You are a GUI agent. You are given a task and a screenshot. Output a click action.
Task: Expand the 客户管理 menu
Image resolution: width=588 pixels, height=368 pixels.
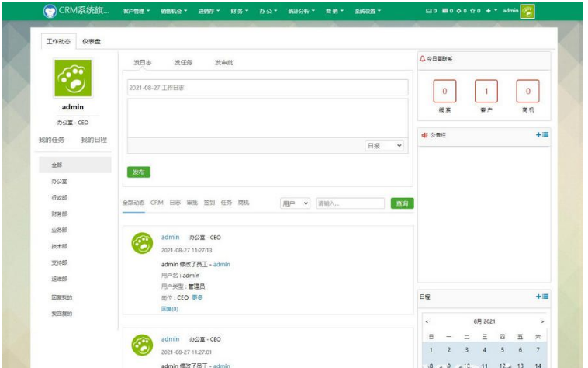[137, 11]
